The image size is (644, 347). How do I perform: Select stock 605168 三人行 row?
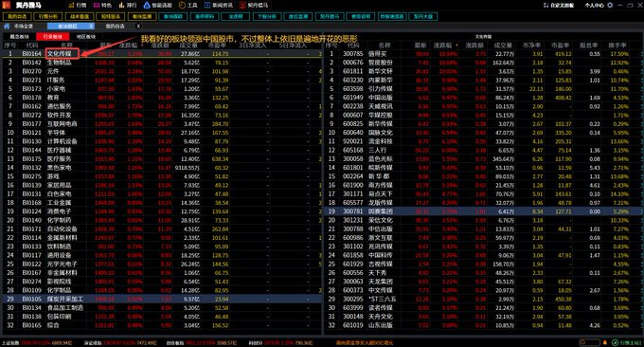tap(483, 150)
